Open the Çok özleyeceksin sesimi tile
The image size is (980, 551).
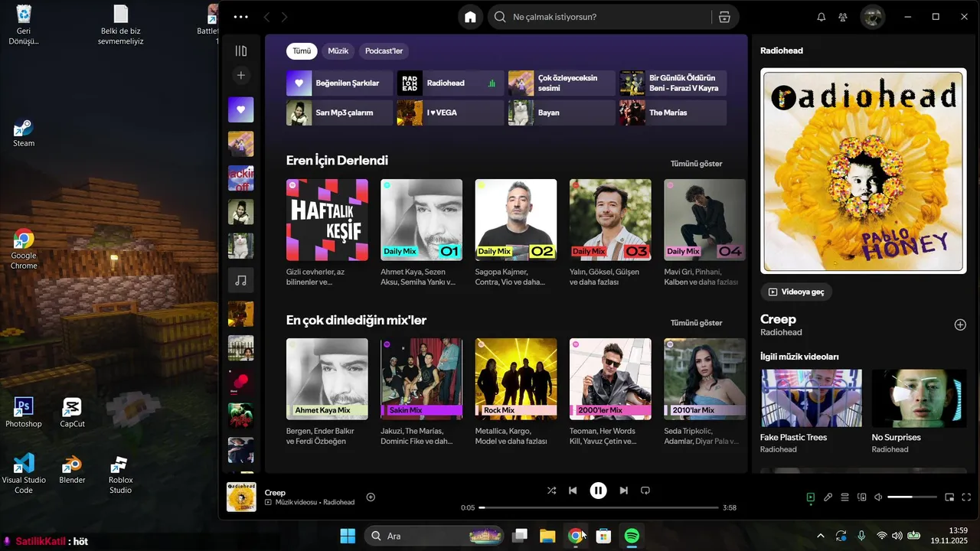[561, 83]
